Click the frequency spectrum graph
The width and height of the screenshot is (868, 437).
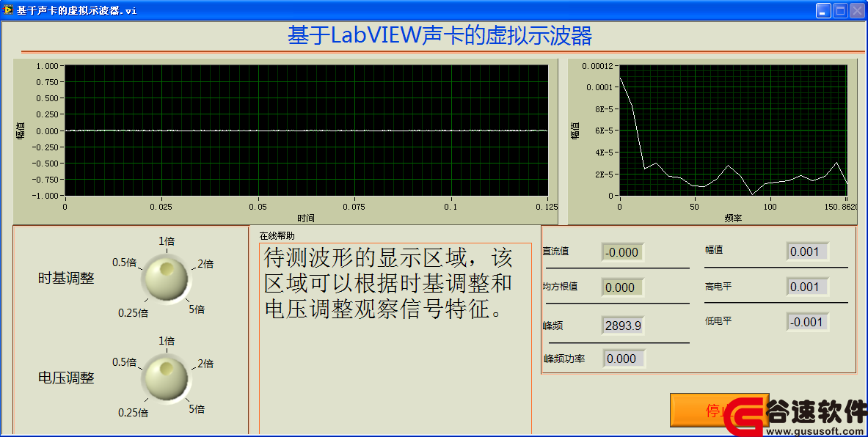click(x=734, y=131)
